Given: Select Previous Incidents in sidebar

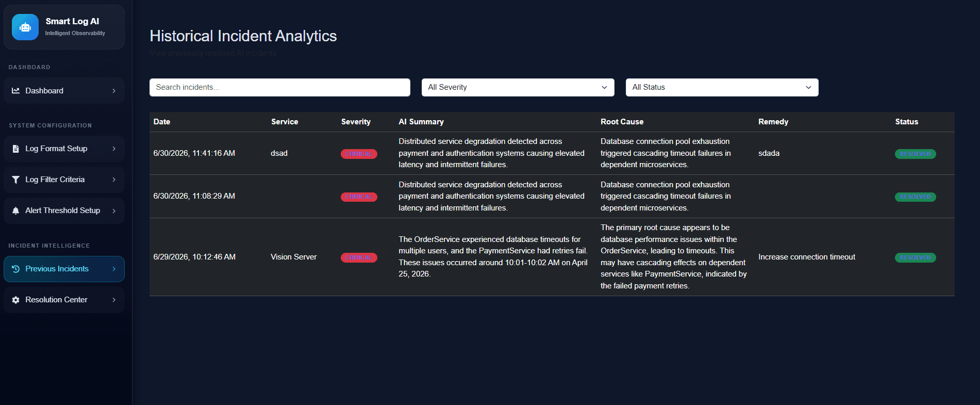Looking at the screenshot, I should point(64,269).
